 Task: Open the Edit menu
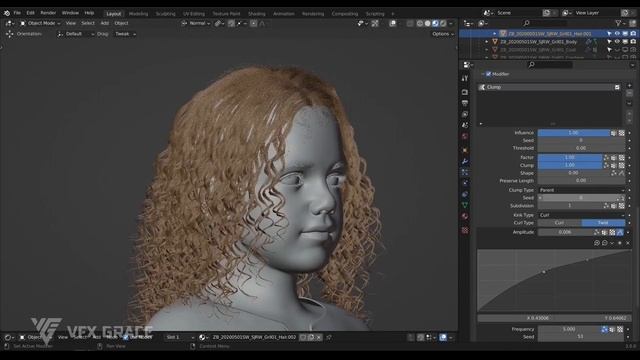click(30, 13)
